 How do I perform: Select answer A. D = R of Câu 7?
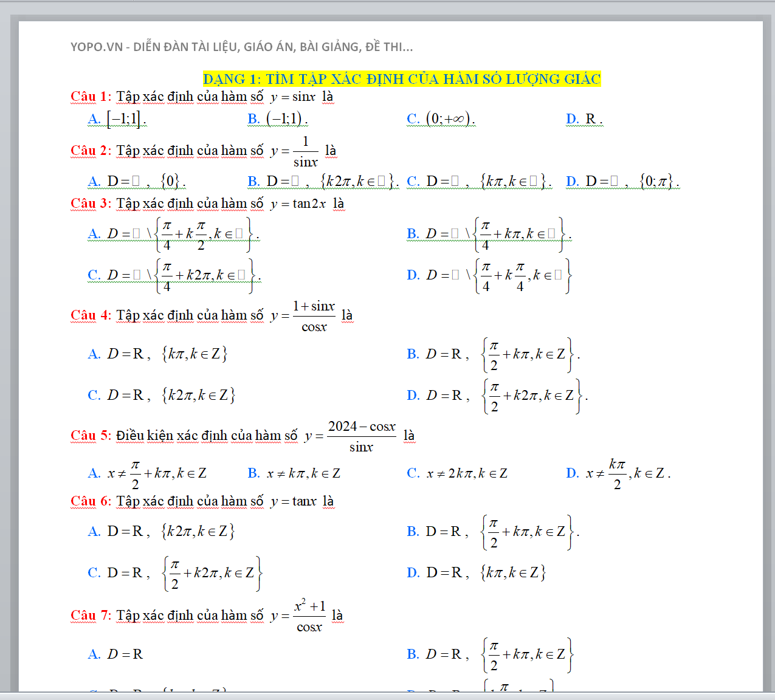(115, 654)
